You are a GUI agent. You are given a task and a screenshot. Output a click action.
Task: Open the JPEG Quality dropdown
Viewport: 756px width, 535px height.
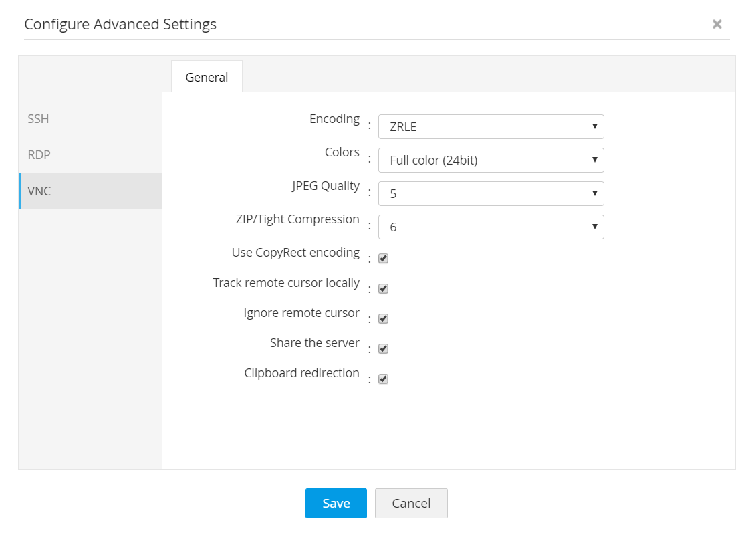click(491, 194)
